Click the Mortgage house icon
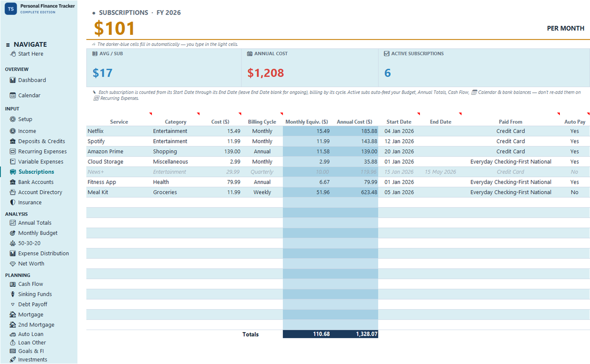 point(13,315)
